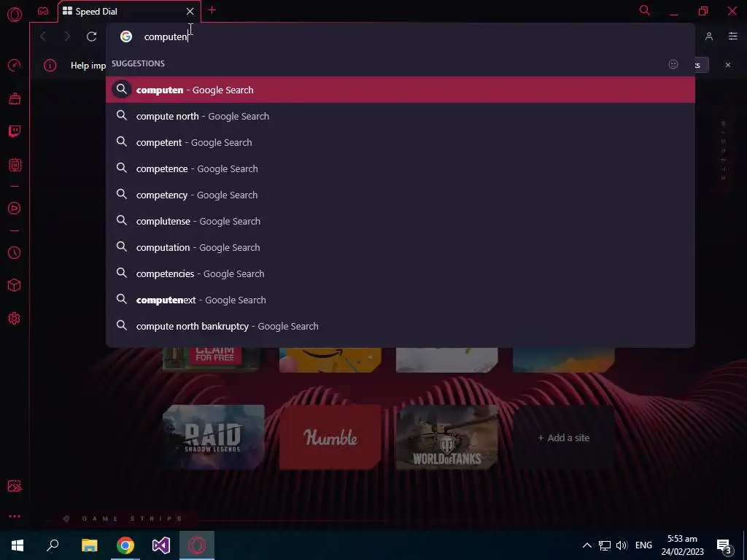Click the Add a site tile
Image resolution: width=747 pixels, height=560 pixels.
click(564, 437)
